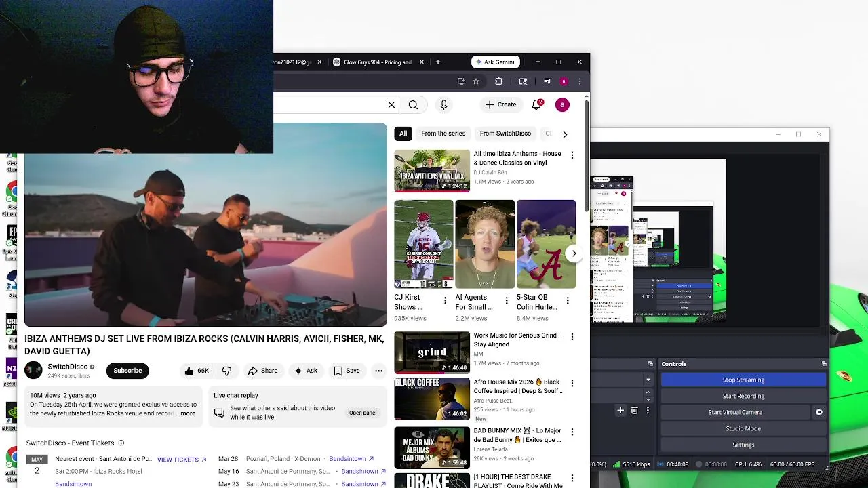Click OBS add source plus icon
This screenshot has height=488, width=868.
620,410
